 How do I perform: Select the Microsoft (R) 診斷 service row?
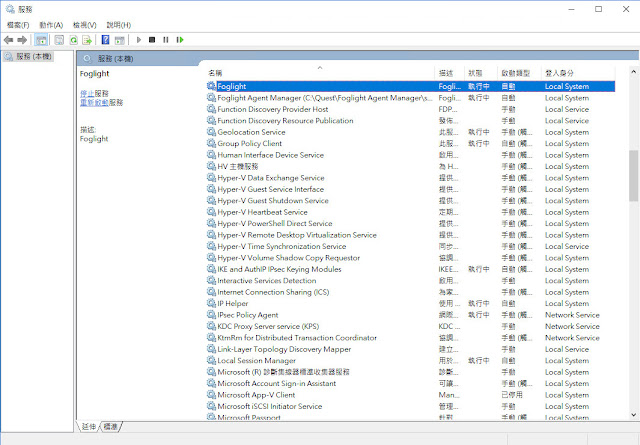[410, 372]
